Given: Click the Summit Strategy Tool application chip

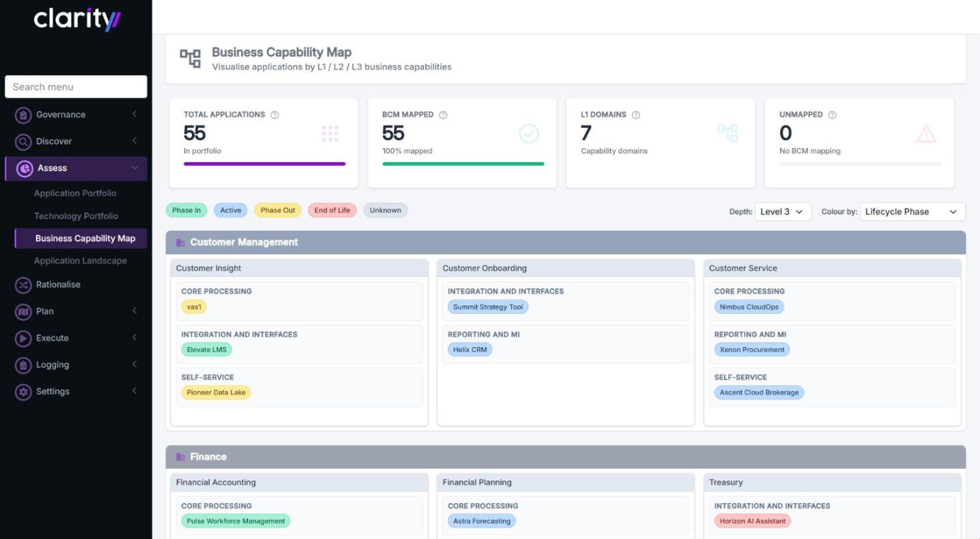Looking at the screenshot, I should [x=488, y=307].
